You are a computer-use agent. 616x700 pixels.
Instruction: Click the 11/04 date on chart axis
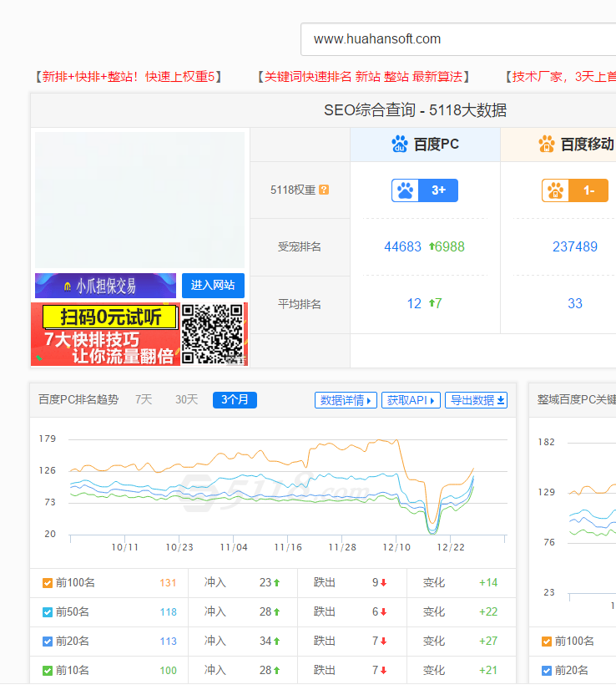tap(234, 547)
